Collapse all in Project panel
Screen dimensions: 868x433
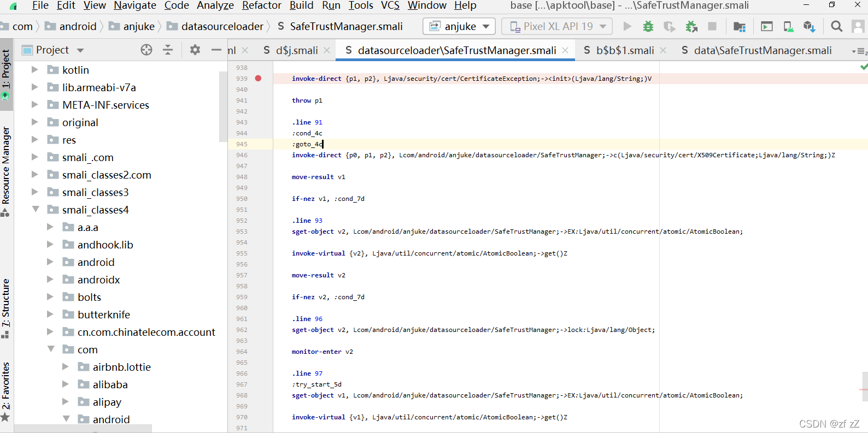[168, 50]
